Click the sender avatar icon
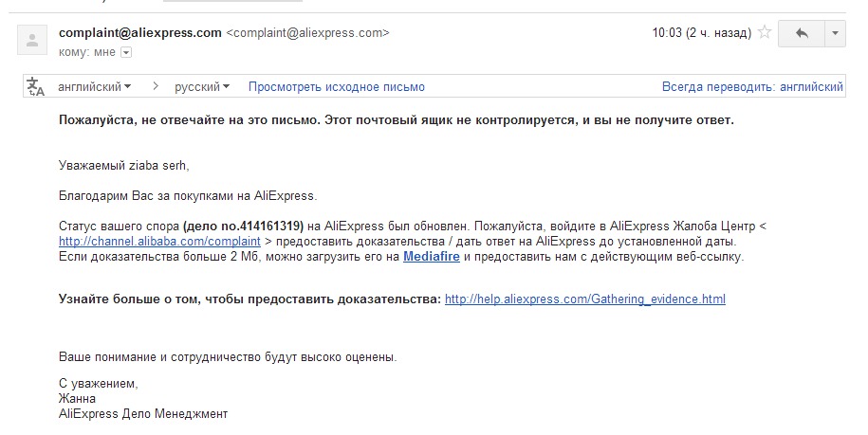The height and width of the screenshot is (435, 868). 32,40
